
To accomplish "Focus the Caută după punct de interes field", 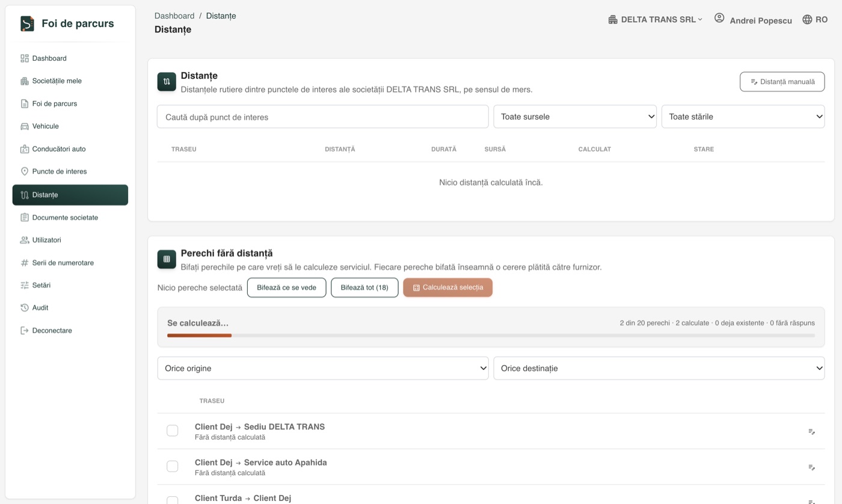I will [323, 117].
